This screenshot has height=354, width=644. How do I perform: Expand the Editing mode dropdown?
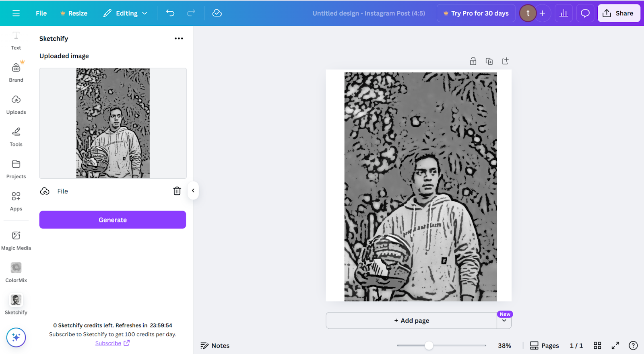[126, 13]
